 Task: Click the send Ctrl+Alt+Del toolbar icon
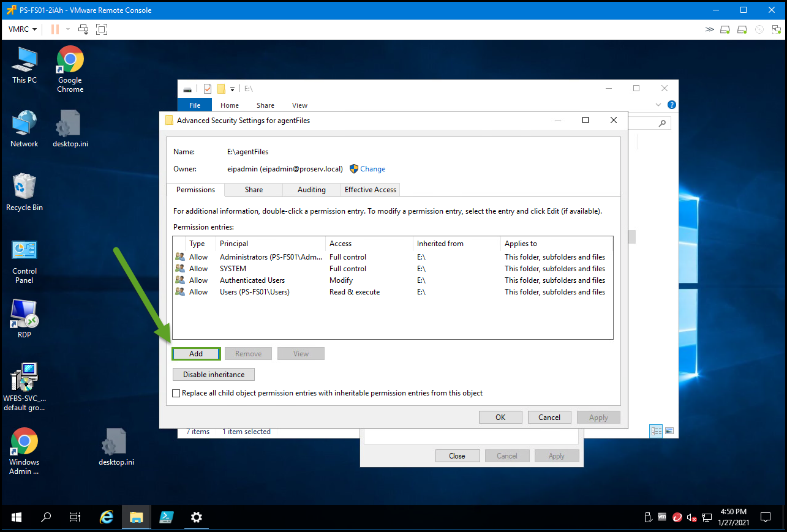pos(84,29)
